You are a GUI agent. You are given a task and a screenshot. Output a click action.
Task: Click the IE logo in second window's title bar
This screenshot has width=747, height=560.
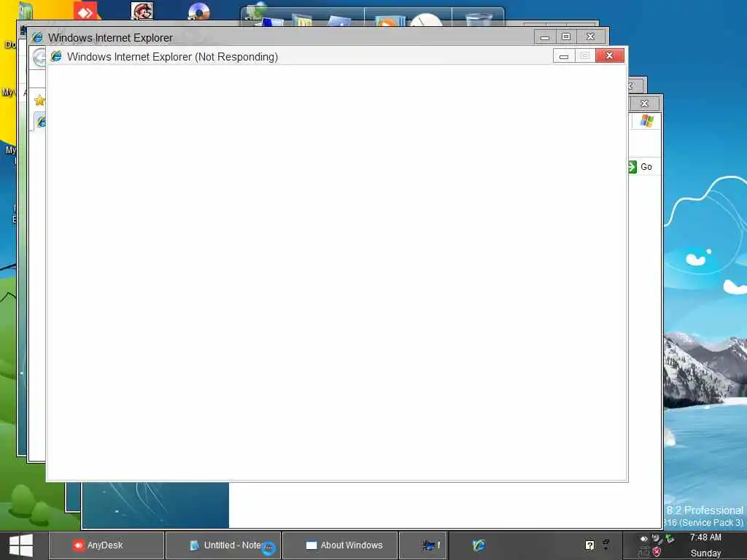(x=37, y=37)
